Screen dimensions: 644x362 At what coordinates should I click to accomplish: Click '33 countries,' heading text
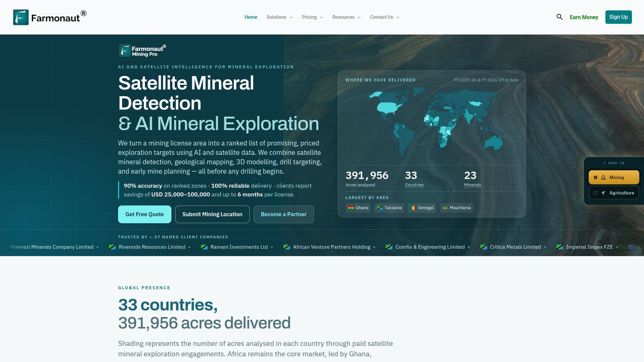(168, 305)
